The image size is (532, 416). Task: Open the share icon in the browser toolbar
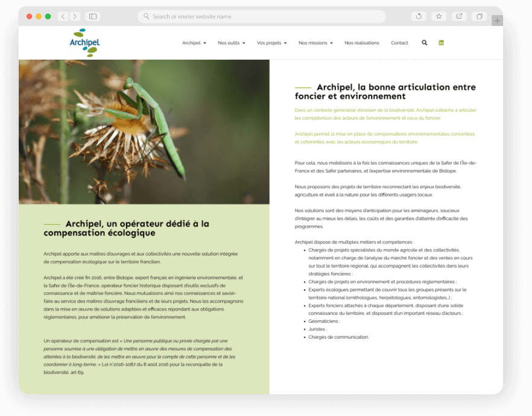[459, 16]
